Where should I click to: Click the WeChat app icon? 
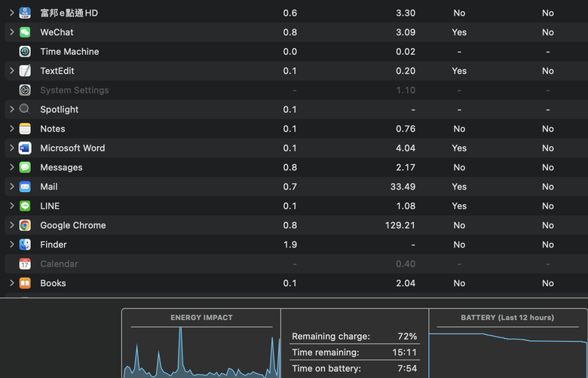click(25, 32)
